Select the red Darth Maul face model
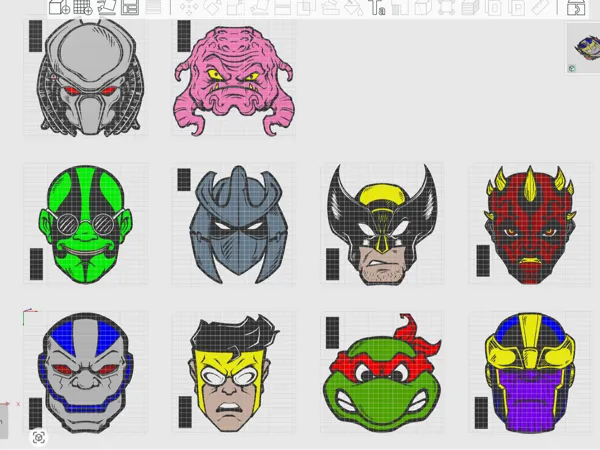600x450 pixels. click(x=530, y=225)
